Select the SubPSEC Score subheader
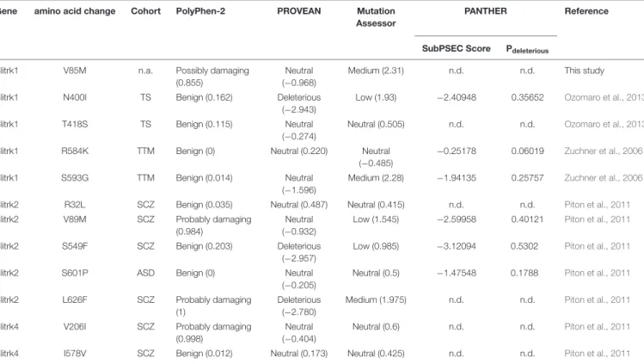This screenshot has width=644, height=364. (x=457, y=48)
